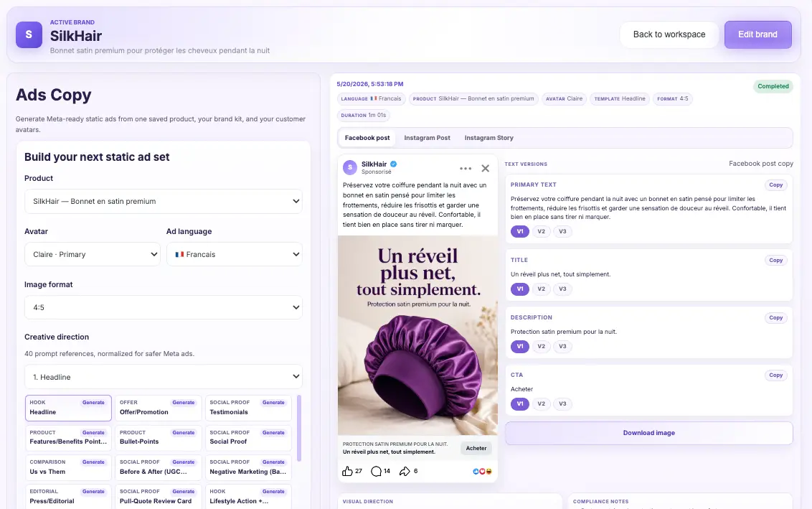Switch to the Instagram Story tab
Screen dimensions: 812x509
[489, 138]
